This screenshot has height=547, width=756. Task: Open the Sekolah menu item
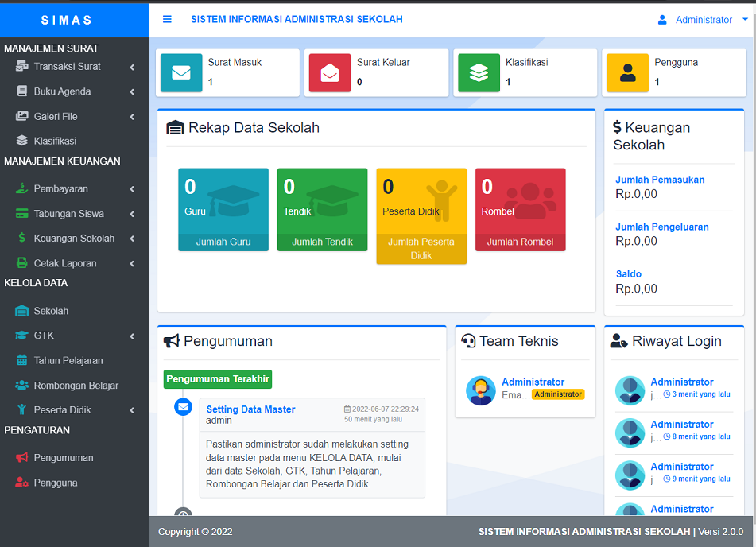[74, 311]
